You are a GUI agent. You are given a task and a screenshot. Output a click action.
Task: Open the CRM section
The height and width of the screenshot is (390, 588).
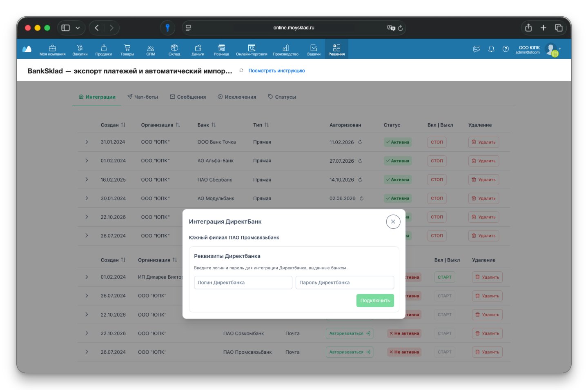click(x=151, y=50)
